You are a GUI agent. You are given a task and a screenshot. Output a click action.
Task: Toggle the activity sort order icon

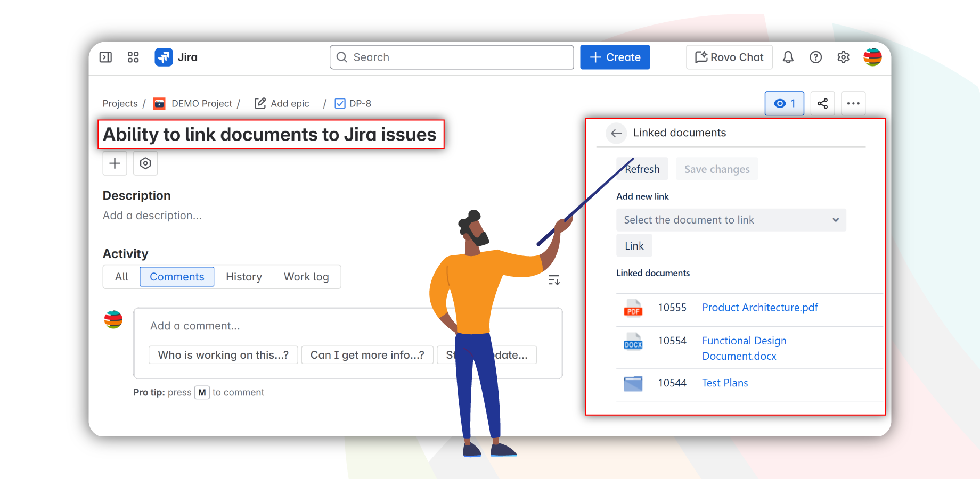554,280
